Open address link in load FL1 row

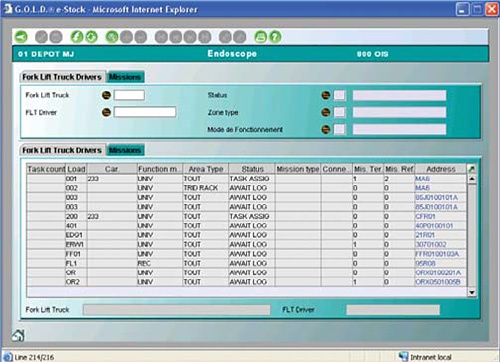click(x=425, y=263)
